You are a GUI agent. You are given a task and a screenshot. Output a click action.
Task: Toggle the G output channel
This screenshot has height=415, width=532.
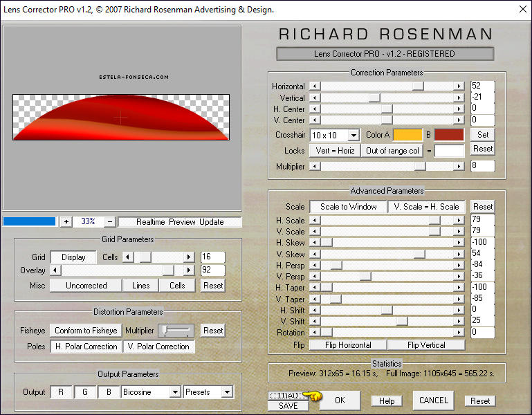85,392
